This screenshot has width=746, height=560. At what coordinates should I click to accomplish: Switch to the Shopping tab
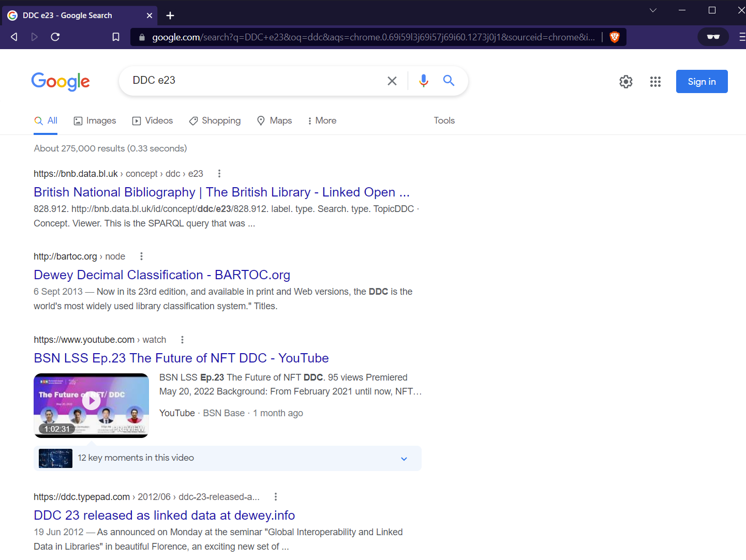pos(215,121)
